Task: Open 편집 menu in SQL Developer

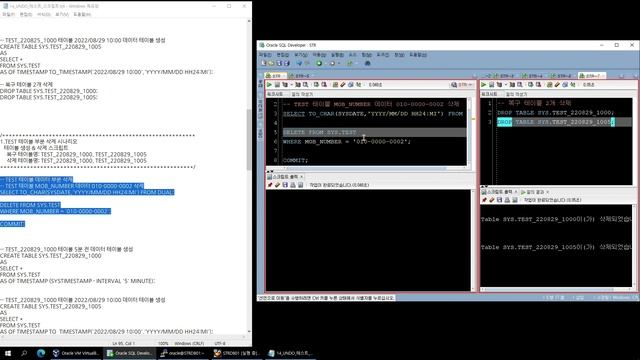Action: click(x=282, y=55)
